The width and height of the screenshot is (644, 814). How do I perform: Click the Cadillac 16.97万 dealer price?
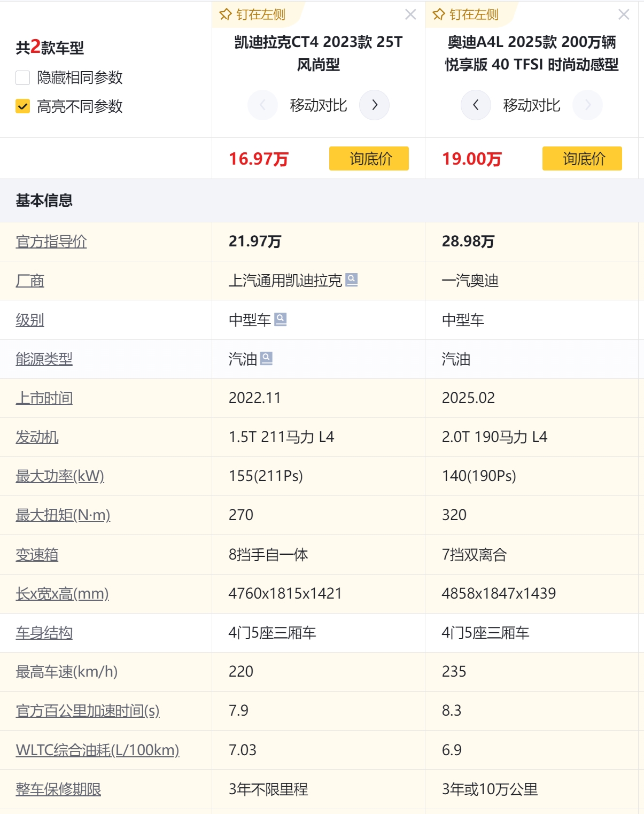(x=259, y=159)
